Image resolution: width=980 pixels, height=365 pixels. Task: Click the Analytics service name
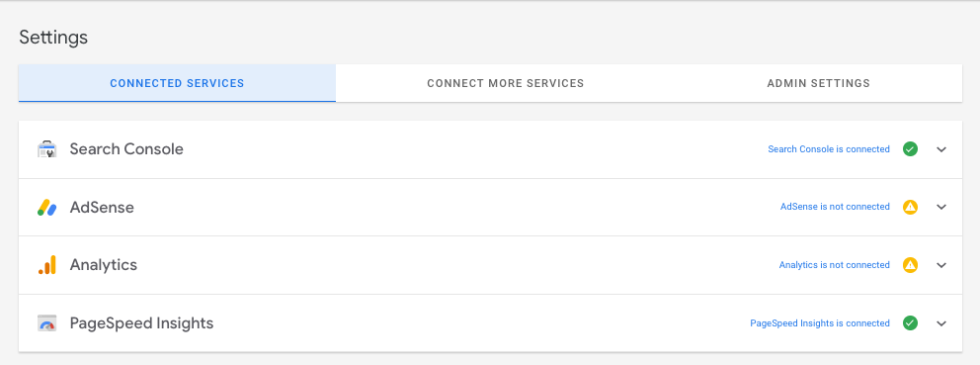(104, 265)
